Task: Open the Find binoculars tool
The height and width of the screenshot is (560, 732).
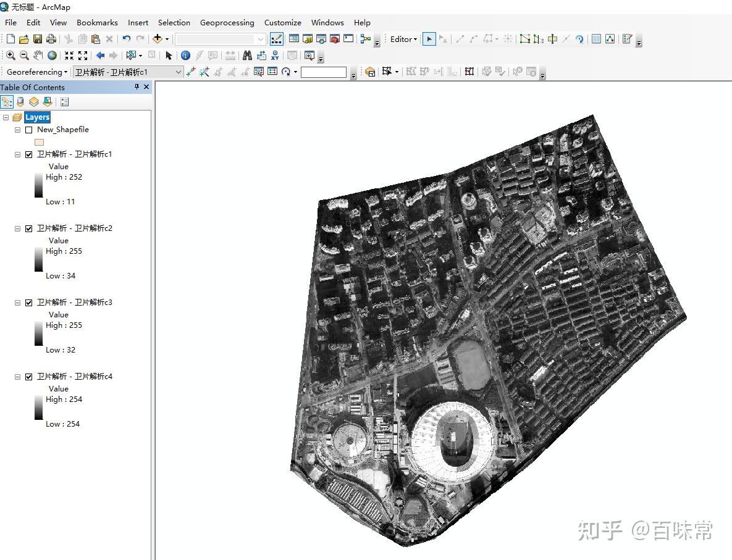Action: point(247,56)
